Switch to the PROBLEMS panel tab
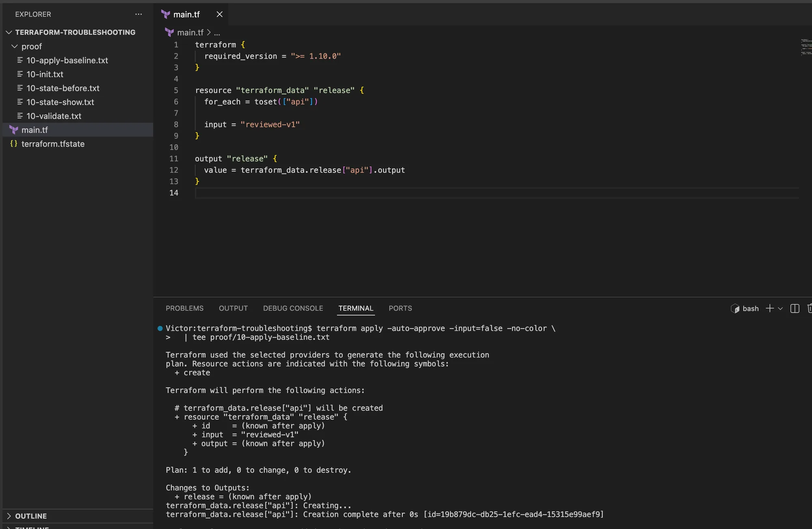The height and width of the screenshot is (529, 812). [x=185, y=309]
